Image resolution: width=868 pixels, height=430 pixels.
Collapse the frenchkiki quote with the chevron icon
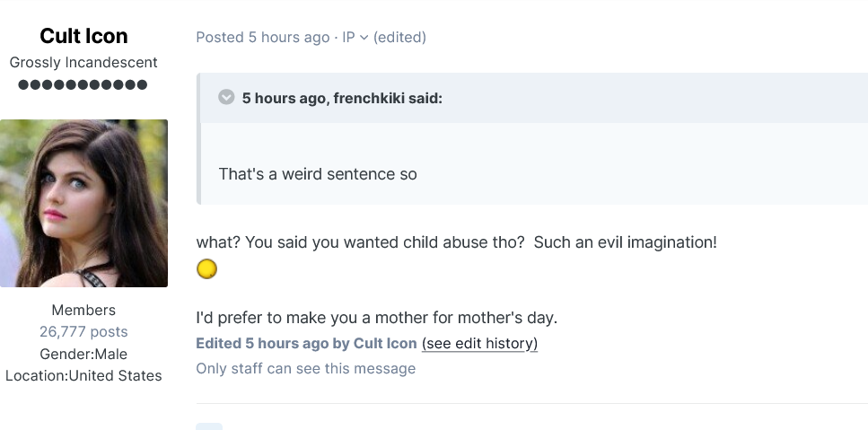pos(226,97)
